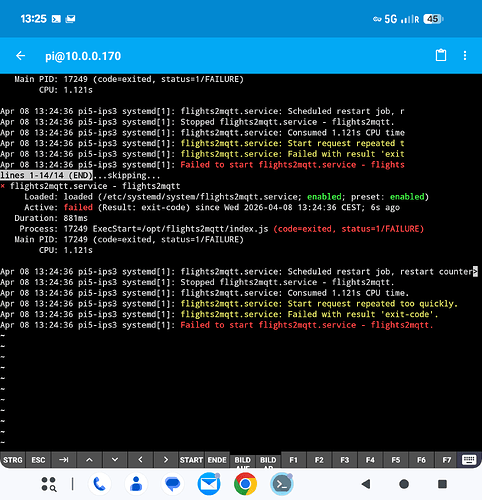Tap the green 'enabled' after preset:
The image size is (482, 500).
[x=407, y=197]
